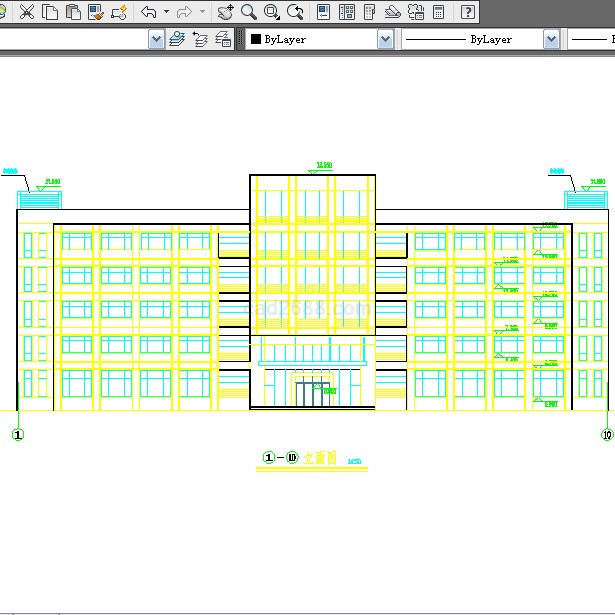The height and width of the screenshot is (615, 615).
Task: Click the black ByLayer color swatch
Action: point(256,39)
